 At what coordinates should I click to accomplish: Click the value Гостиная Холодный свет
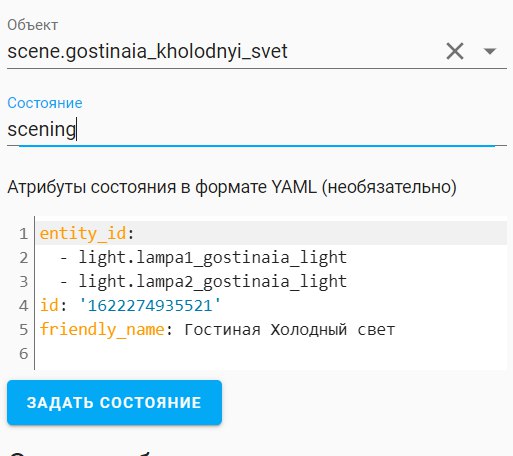tap(289, 330)
